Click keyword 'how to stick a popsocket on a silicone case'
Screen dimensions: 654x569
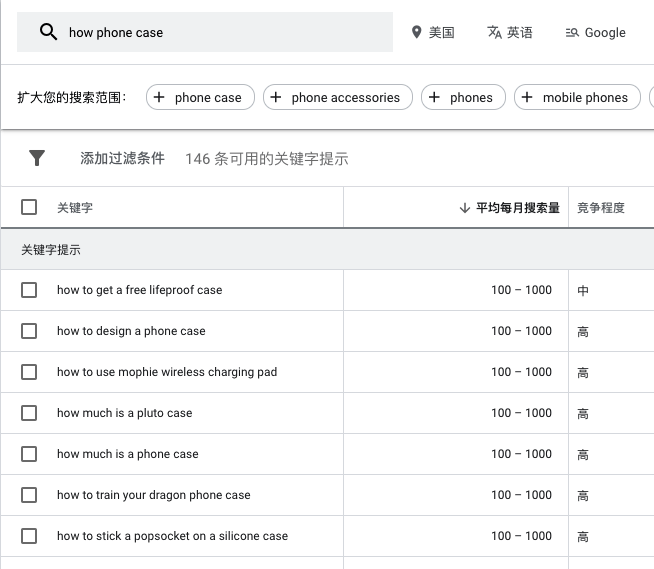pyautogui.click(x=173, y=536)
